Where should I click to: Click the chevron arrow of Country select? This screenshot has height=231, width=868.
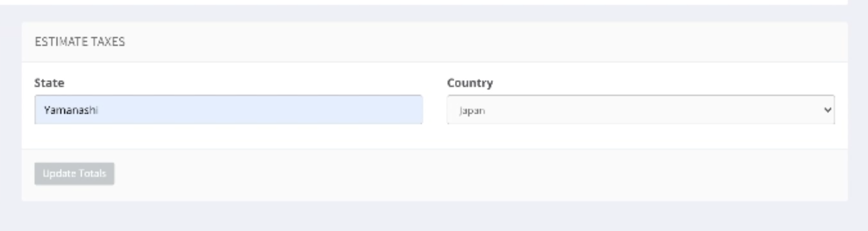(827, 110)
